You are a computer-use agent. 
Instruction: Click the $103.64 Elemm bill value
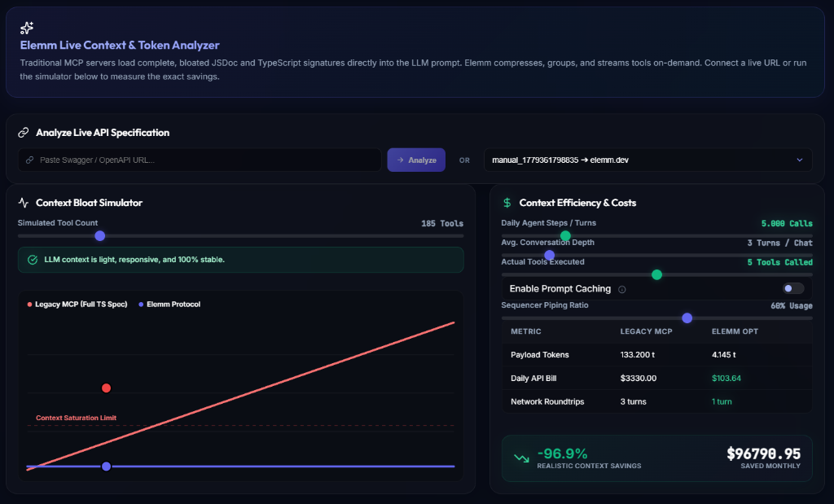[x=726, y=378]
